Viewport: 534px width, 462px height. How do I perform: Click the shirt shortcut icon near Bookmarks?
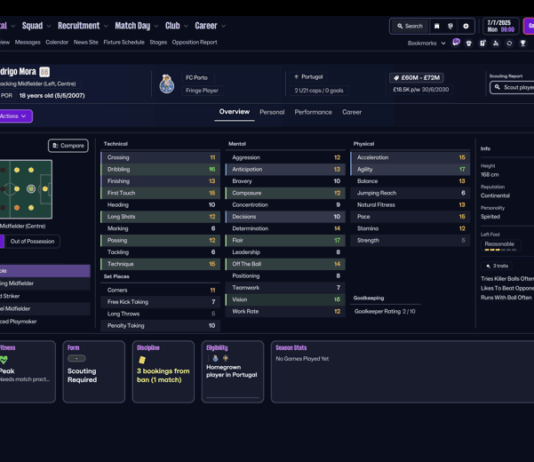pyautogui.click(x=469, y=43)
